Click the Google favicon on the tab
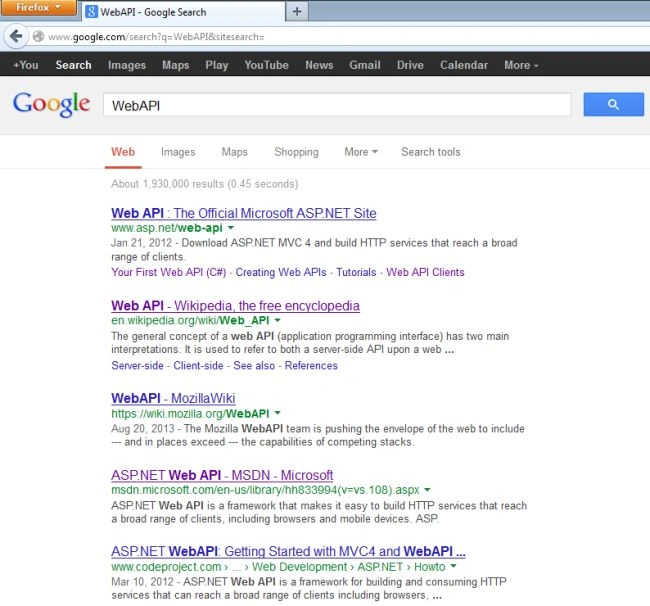 (x=91, y=12)
